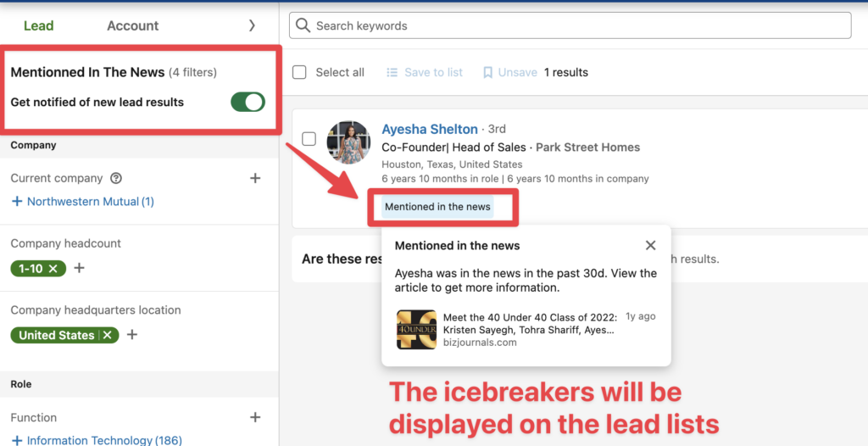This screenshot has height=446, width=868.
Task: Click the search magnifier icon
Action: click(303, 25)
